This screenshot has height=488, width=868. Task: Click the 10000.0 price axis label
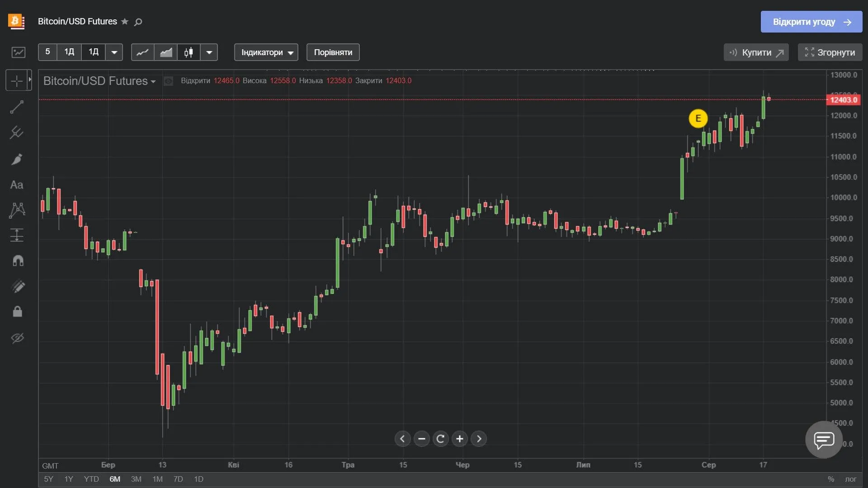point(844,197)
